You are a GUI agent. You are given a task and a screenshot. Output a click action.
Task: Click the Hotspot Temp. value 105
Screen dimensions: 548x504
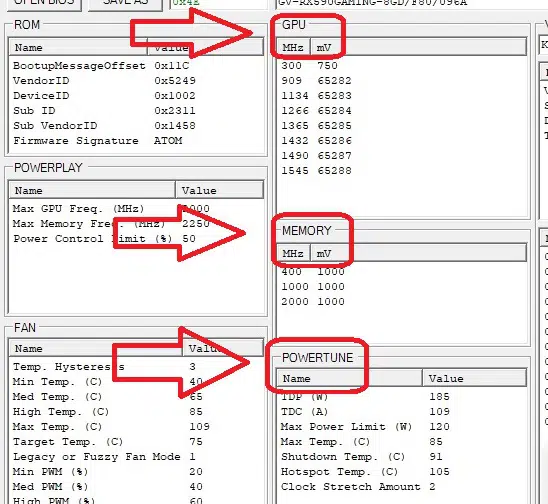pyautogui.click(x=440, y=472)
